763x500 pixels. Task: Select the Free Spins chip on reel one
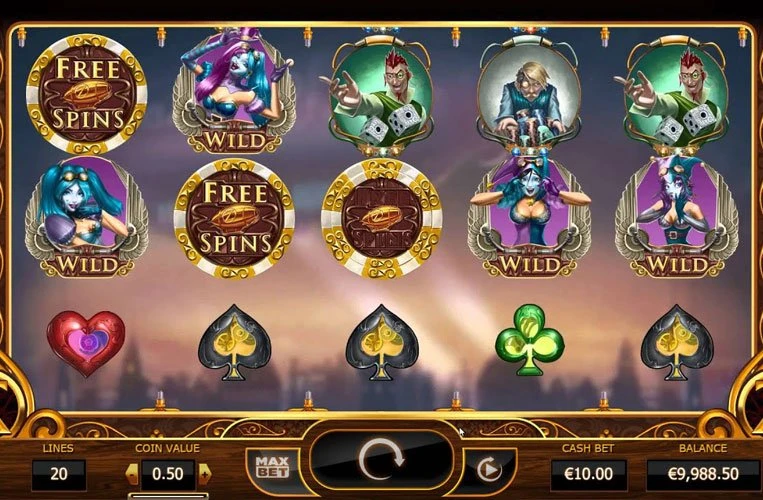[87, 94]
